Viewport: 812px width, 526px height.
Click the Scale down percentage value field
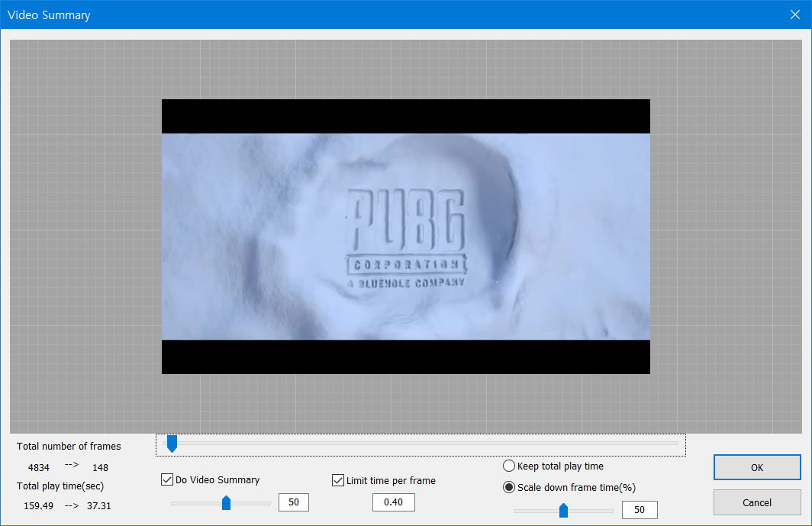639,510
